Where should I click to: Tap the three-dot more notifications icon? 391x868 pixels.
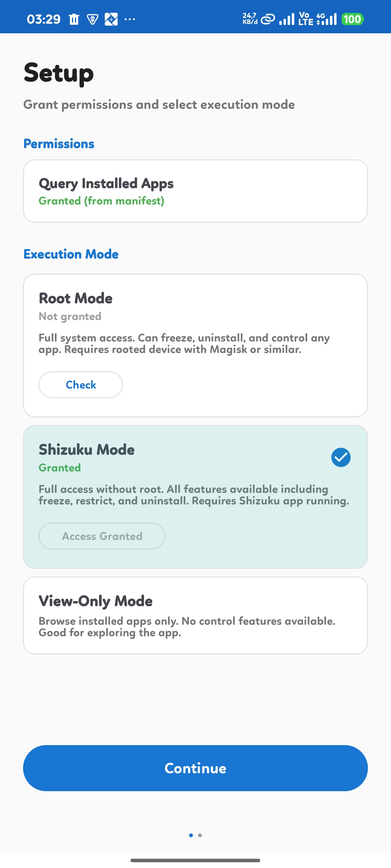coord(130,19)
